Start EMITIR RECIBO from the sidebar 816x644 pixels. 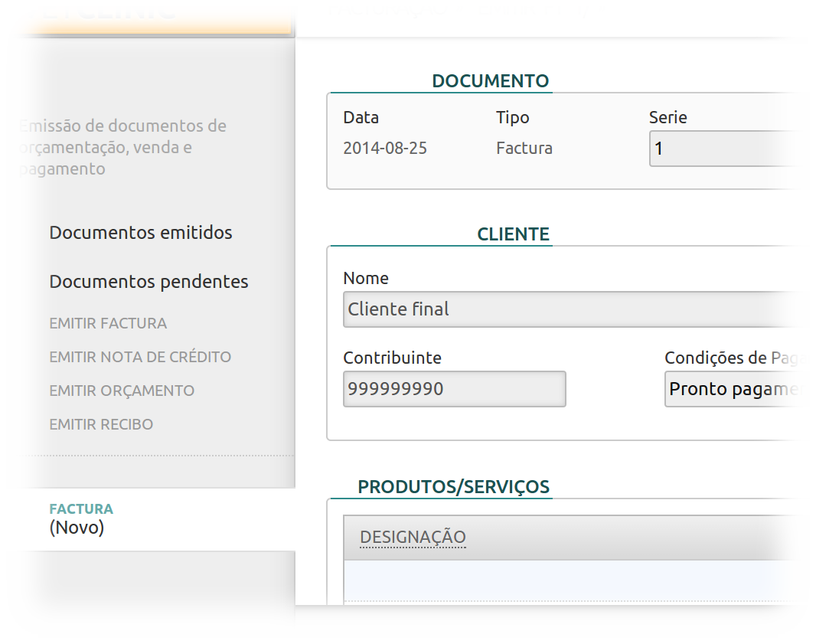101,424
